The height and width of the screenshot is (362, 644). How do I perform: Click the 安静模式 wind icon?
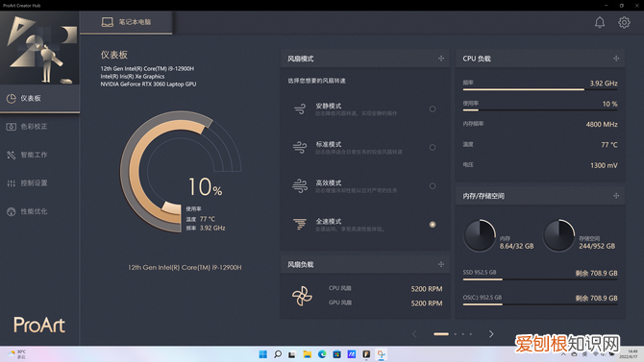click(300, 109)
